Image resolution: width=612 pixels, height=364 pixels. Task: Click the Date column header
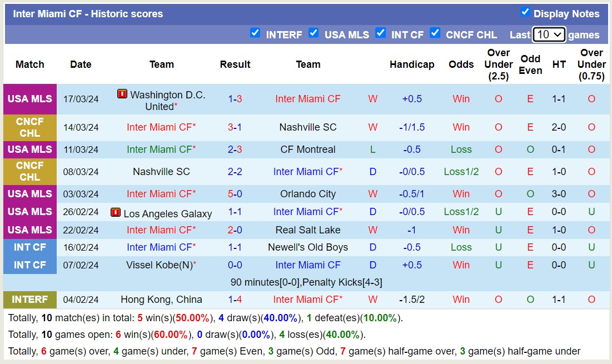click(80, 64)
